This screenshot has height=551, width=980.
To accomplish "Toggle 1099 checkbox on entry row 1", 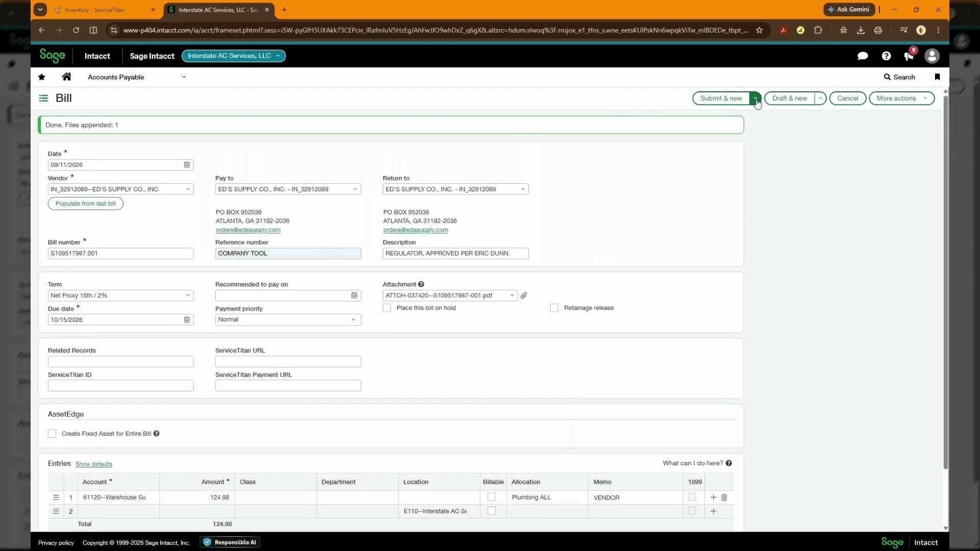I will (x=692, y=497).
